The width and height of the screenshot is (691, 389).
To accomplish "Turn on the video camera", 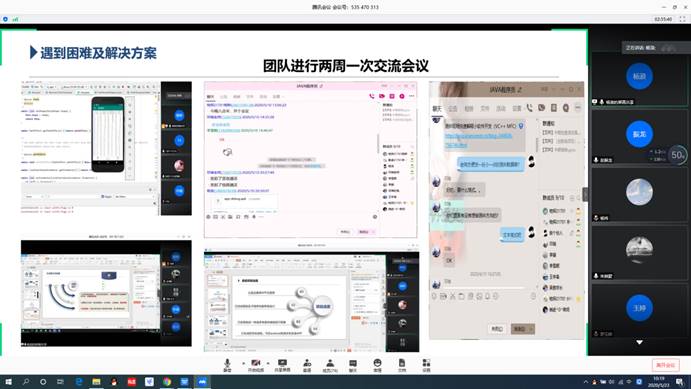I will pyautogui.click(x=256, y=365).
